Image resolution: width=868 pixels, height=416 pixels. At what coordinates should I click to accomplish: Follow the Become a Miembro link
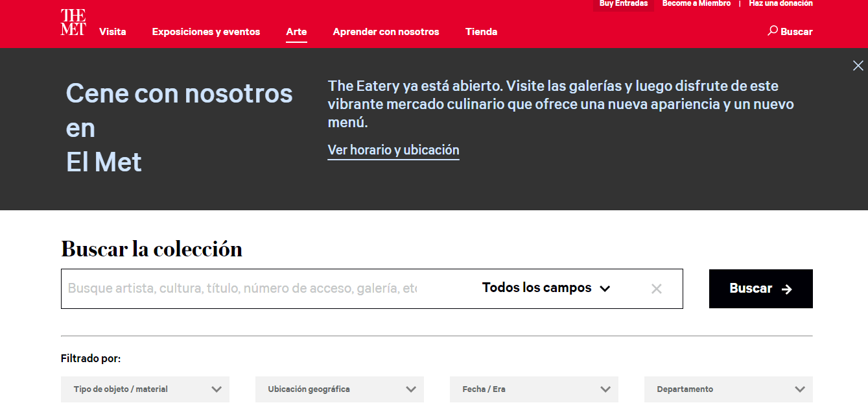pos(696,4)
